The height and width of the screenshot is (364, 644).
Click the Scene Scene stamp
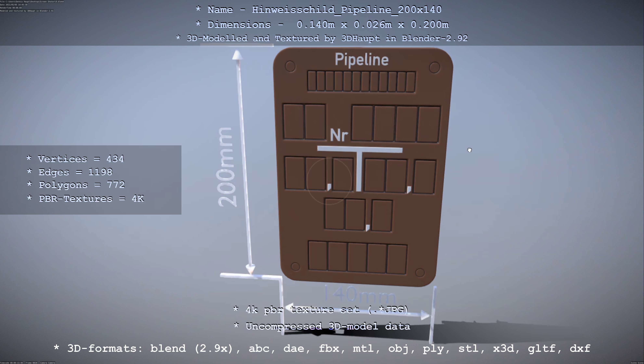637,363
